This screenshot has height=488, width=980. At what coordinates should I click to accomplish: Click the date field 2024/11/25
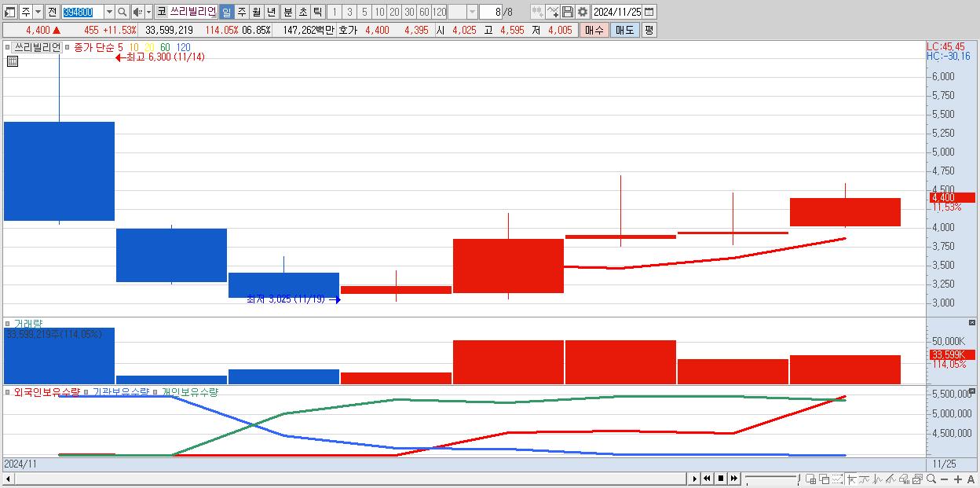pos(617,12)
